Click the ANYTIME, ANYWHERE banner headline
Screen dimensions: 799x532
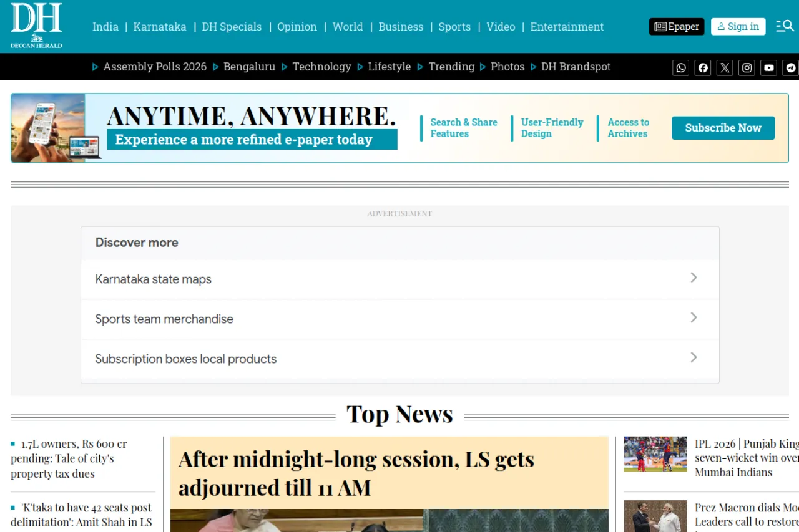pyautogui.click(x=252, y=116)
